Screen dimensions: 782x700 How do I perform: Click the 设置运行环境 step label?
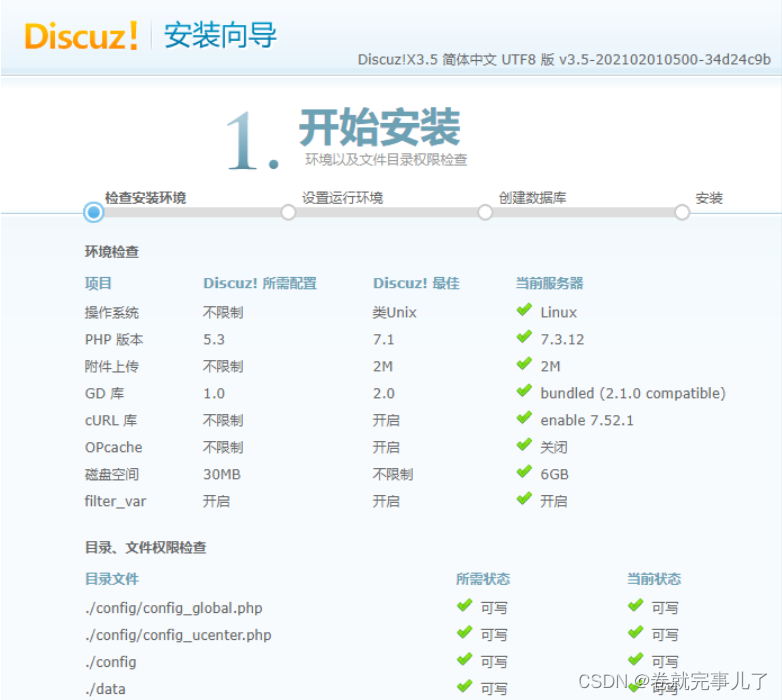342,198
